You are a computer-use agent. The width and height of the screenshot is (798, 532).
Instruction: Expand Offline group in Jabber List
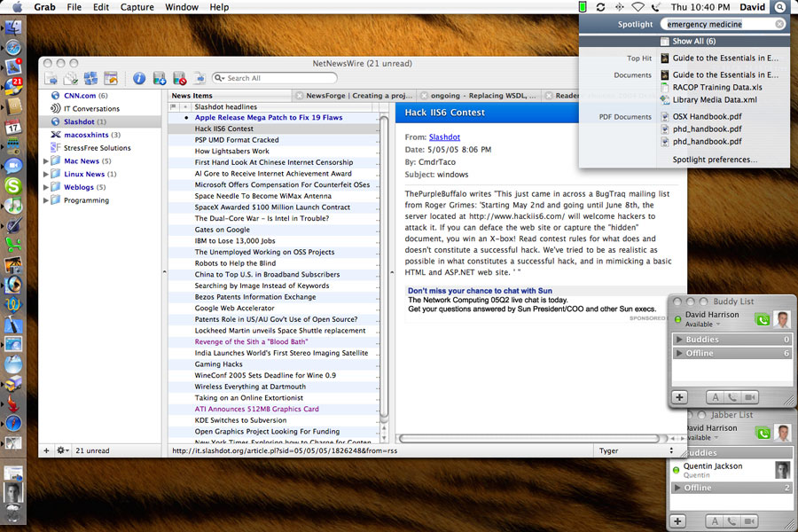point(677,488)
